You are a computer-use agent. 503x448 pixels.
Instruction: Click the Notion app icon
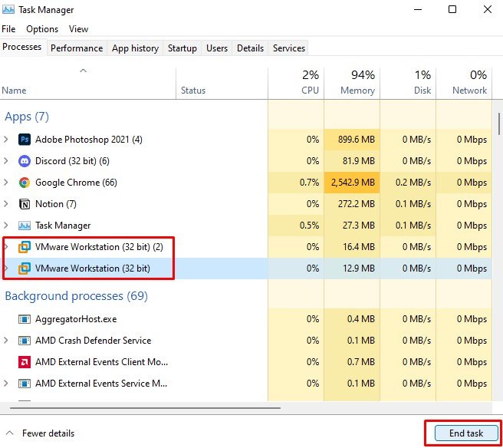(x=24, y=204)
